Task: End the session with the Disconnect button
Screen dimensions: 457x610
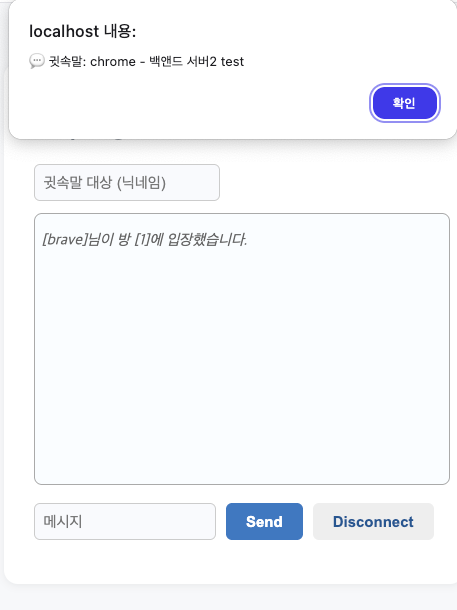Action: click(x=373, y=521)
